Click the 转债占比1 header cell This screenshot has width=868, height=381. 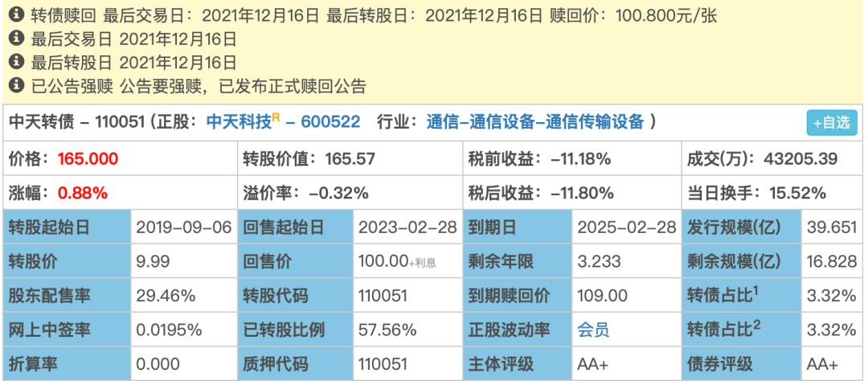coord(741,296)
